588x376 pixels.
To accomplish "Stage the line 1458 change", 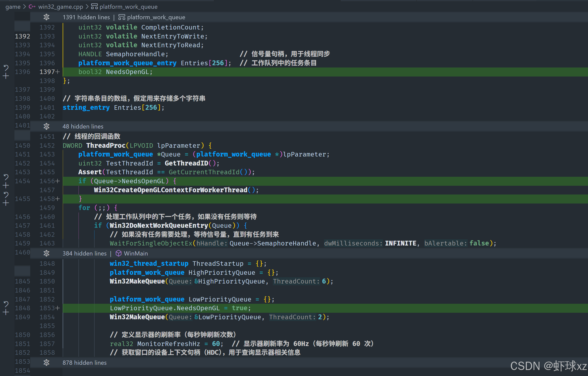I will click(6, 203).
